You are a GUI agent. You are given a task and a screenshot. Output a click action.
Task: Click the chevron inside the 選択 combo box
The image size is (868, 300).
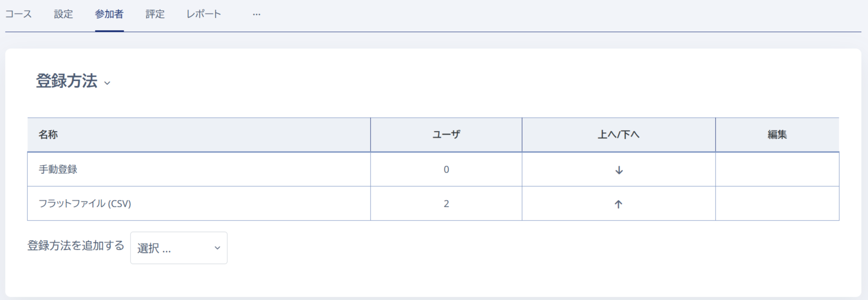pyautogui.click(x=216, y=248)
